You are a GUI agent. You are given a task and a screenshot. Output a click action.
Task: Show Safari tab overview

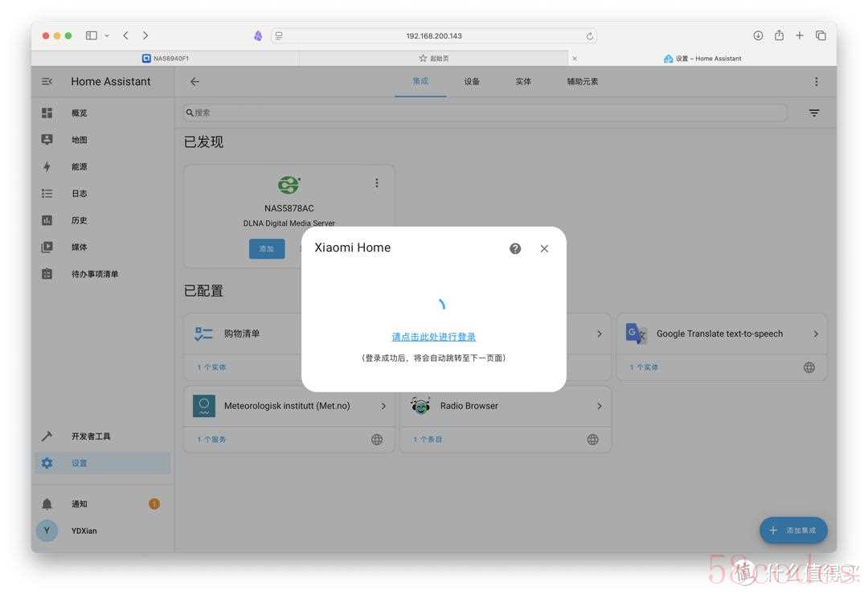pos(821,35)
